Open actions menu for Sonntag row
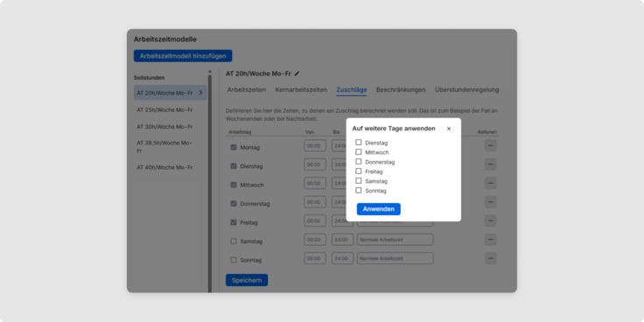This screenshot has height=322, width=644. [x=490, y=258]
